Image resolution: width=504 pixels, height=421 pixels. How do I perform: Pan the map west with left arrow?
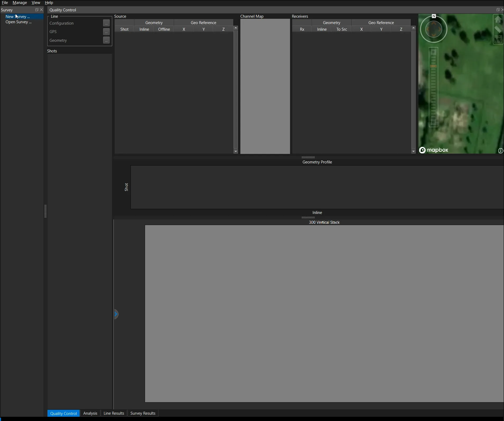coord(428,29)
